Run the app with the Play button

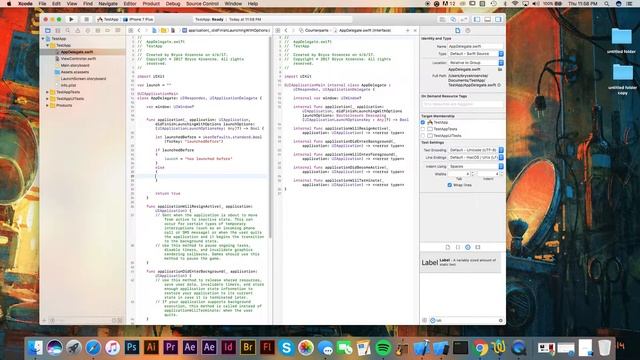click(71, 19)
